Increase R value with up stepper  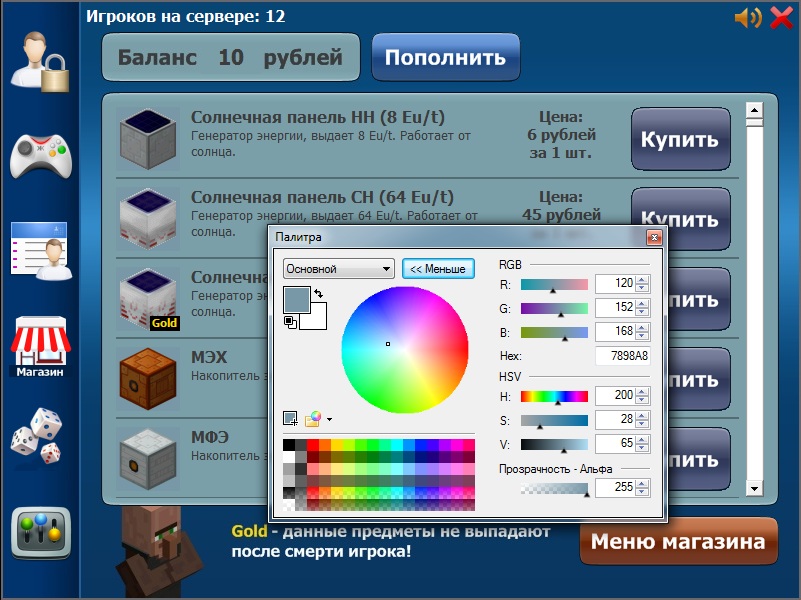643,279
